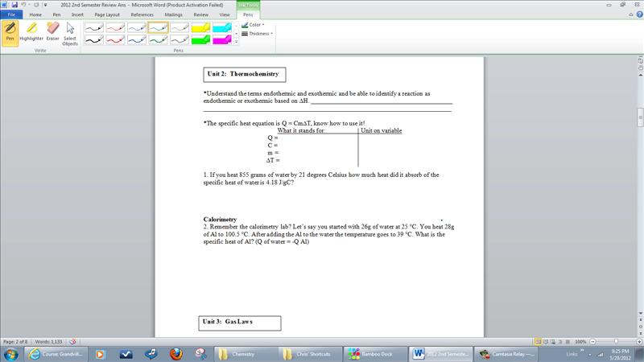Pick the thick red pen style

click(115, 39)
